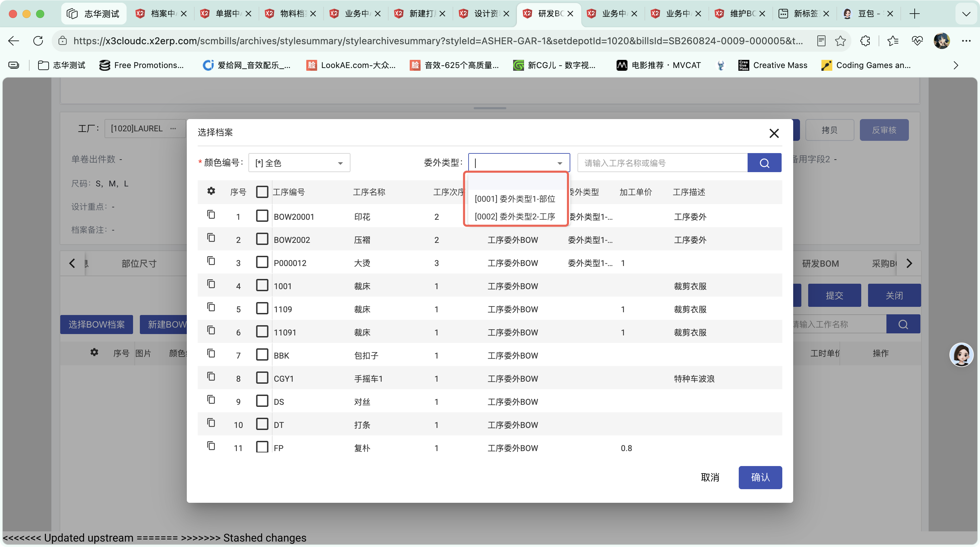Check the box for BOW2002 压褶
This screenshot has width=980, height=547.
[x=262, y=239]
